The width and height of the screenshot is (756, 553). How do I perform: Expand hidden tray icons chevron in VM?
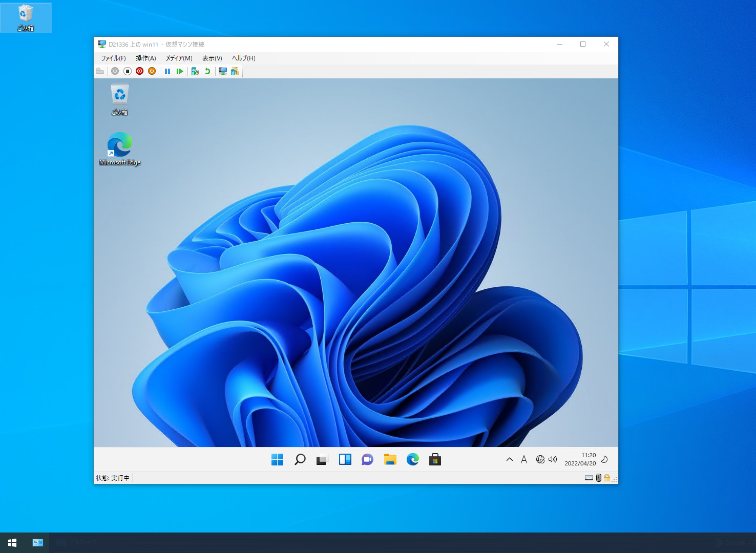point(510,460)
